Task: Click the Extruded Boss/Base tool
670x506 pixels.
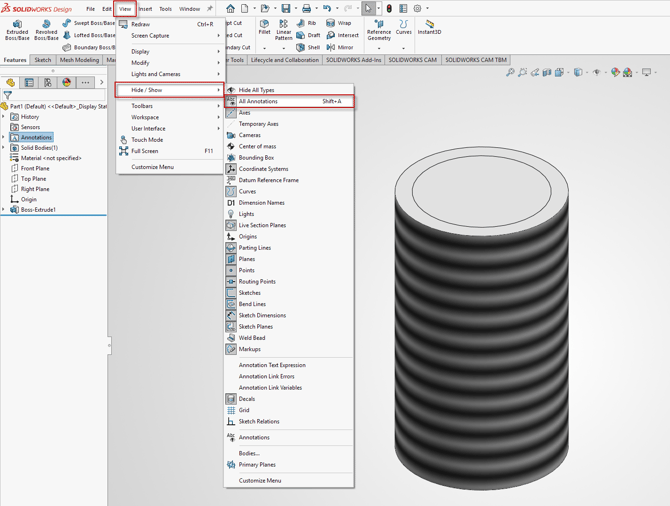Action: [x=17, y=30]
